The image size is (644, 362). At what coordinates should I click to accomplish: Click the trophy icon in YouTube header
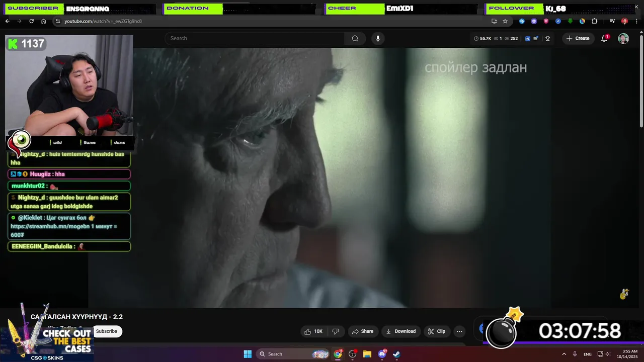(x=547, y=38)
